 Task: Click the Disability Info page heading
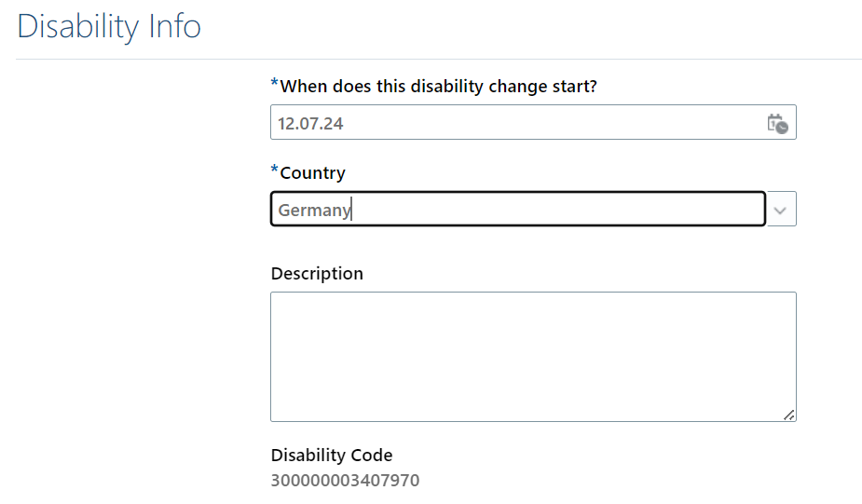click(109, 26)
